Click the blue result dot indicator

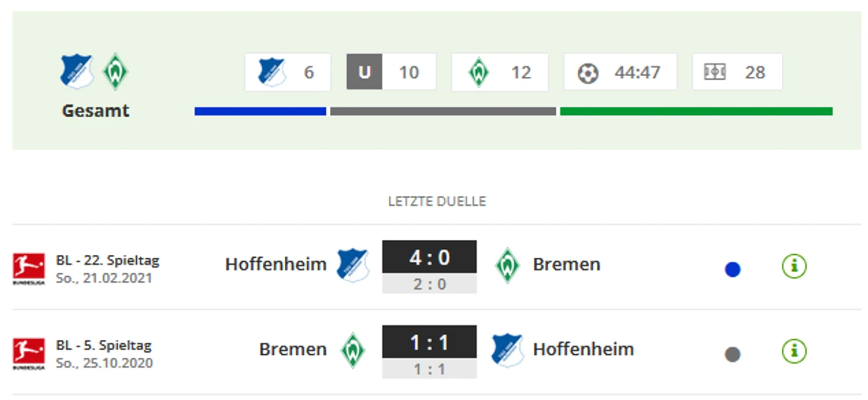732,270
